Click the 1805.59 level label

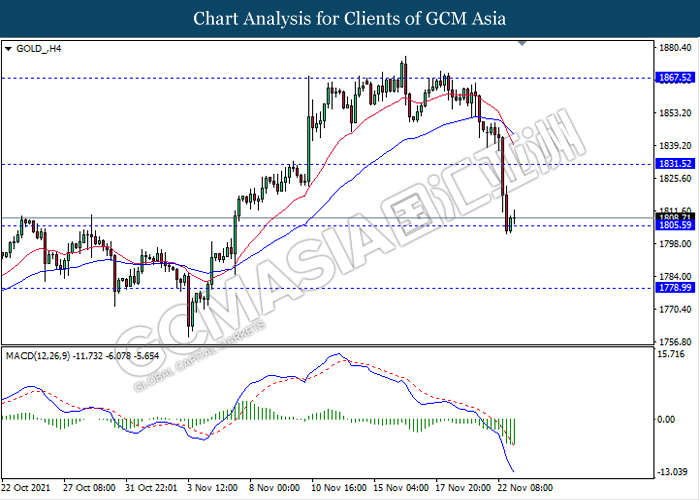[x=675, y=226]
